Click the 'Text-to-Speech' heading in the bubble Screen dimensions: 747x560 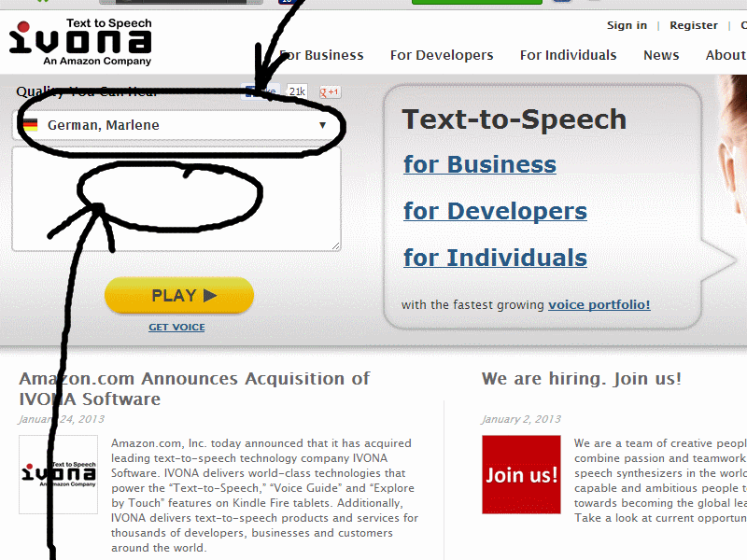(x=514, y=119)
